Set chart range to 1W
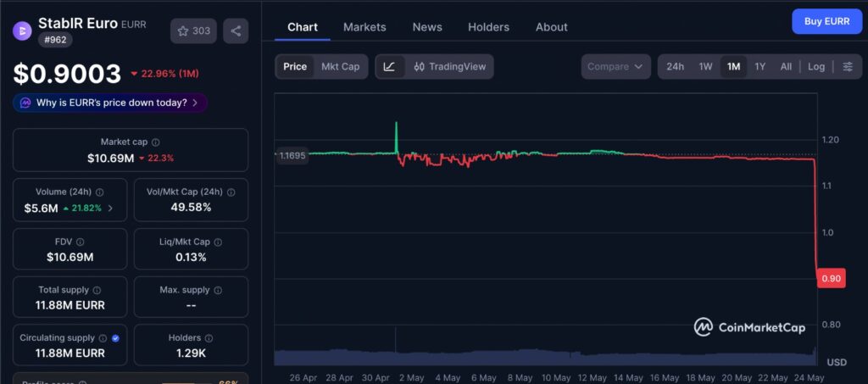This screenshot has height=384, width=868. (x=705, y=66)
